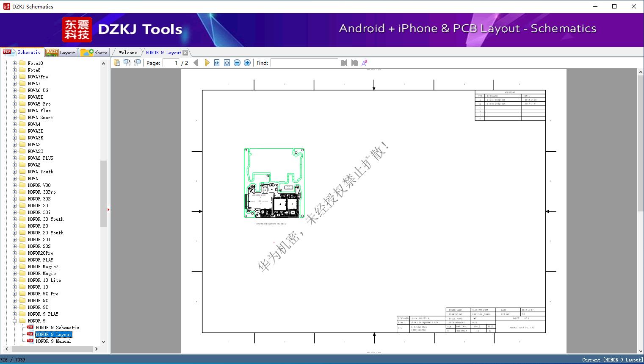644x364 pixels.
Task: Find next search match
Action: [354, 63]
